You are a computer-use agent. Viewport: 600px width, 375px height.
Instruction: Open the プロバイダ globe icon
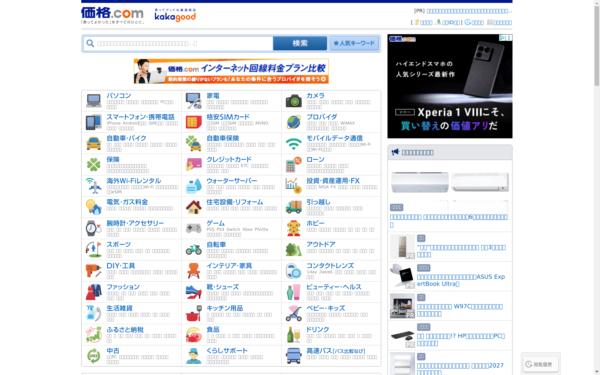[x=293, y=122]
